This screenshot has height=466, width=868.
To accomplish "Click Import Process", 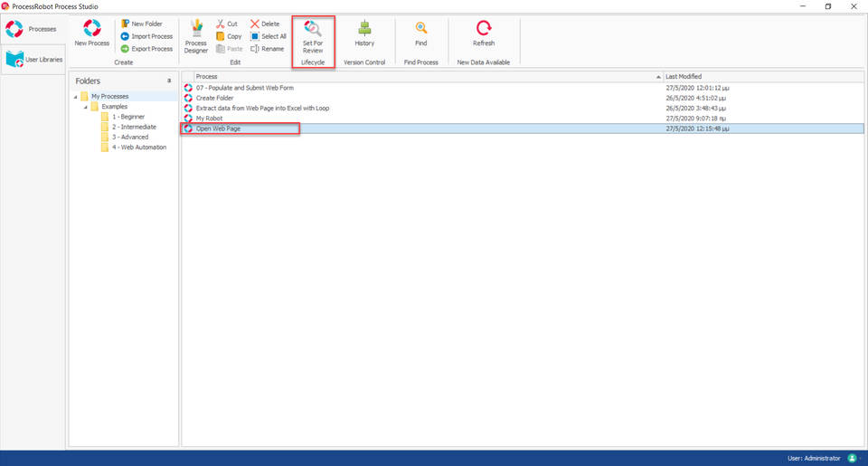I will coord(146,36).
